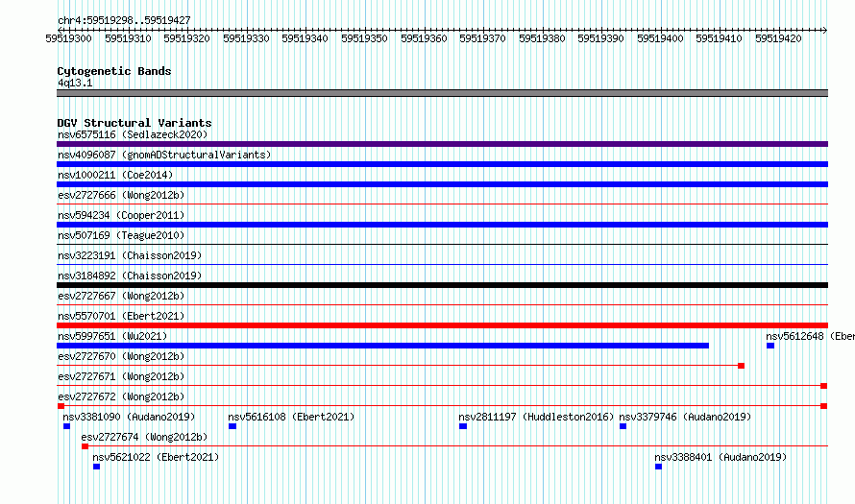Click the 4q13.1 band label
855x504 pixels.
pos(75,83)
